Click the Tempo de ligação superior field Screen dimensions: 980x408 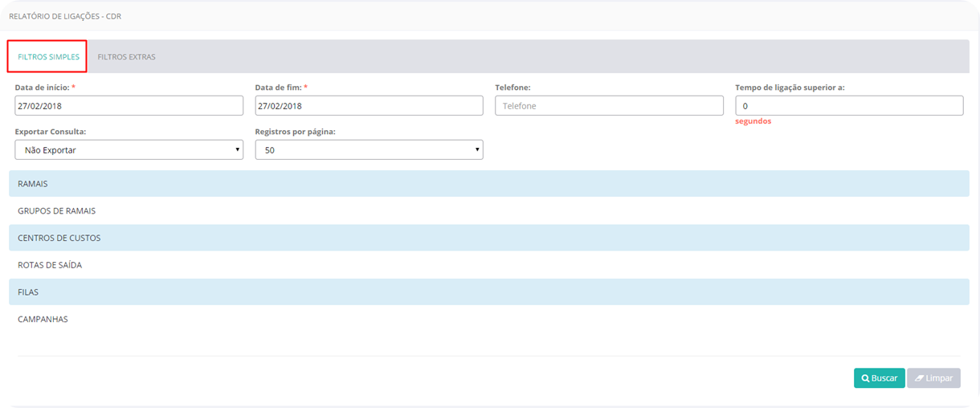point(849,106)
